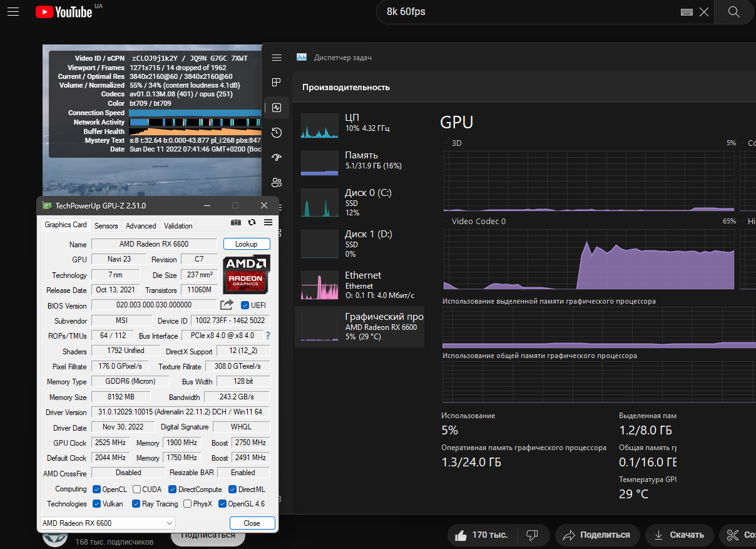Open the YouTube guide hamburger menu

13,11
